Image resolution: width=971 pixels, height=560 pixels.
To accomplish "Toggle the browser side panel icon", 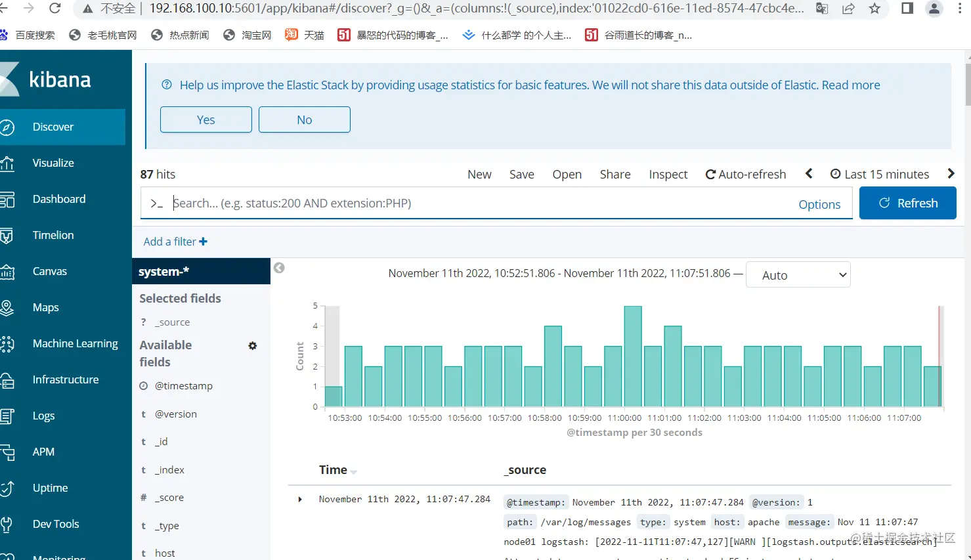I will coord(907,9).
